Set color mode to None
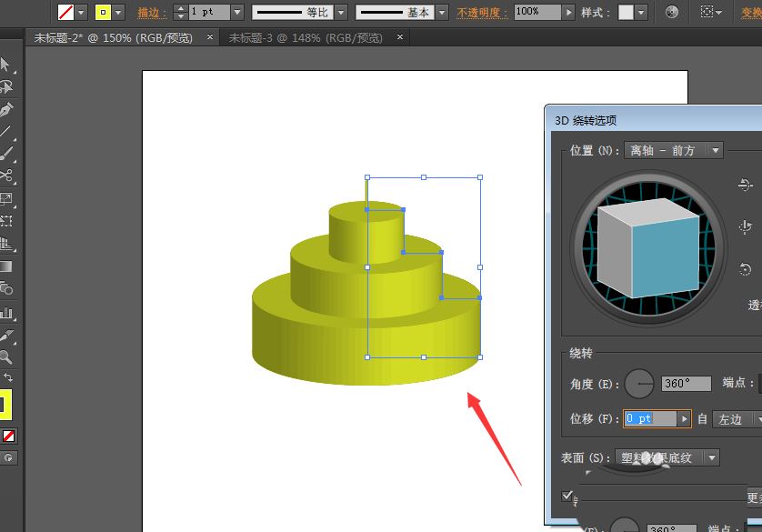Viewport: 762px width, 532px height. (x=8, y=437)
